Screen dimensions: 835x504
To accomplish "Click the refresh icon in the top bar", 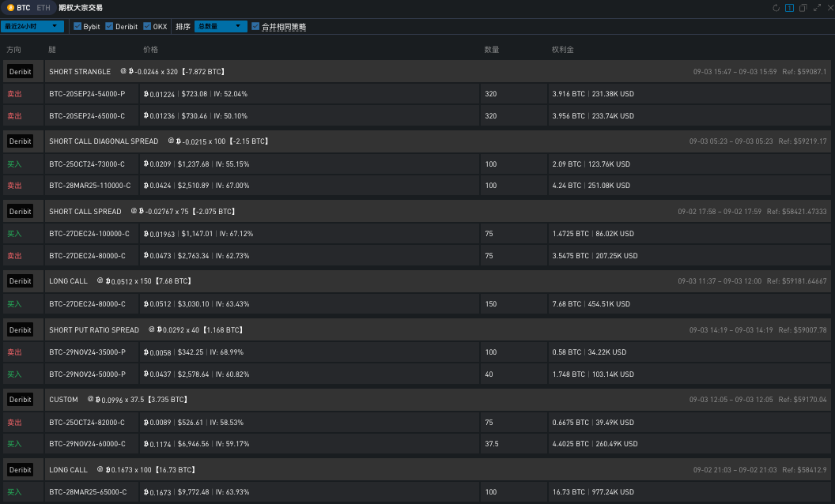I will [x=776, y=8].
